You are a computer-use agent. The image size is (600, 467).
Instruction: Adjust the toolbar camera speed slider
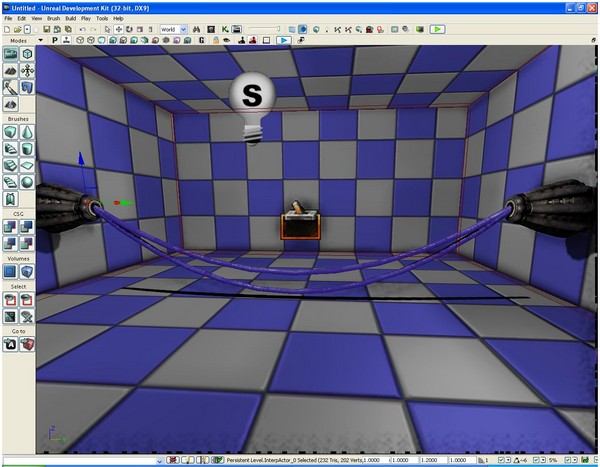click(264, 29)
